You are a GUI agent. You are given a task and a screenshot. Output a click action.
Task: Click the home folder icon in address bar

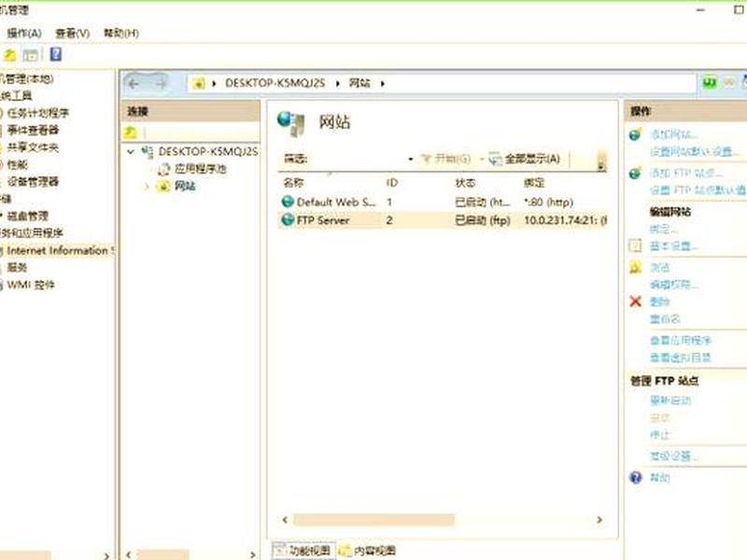198,83
